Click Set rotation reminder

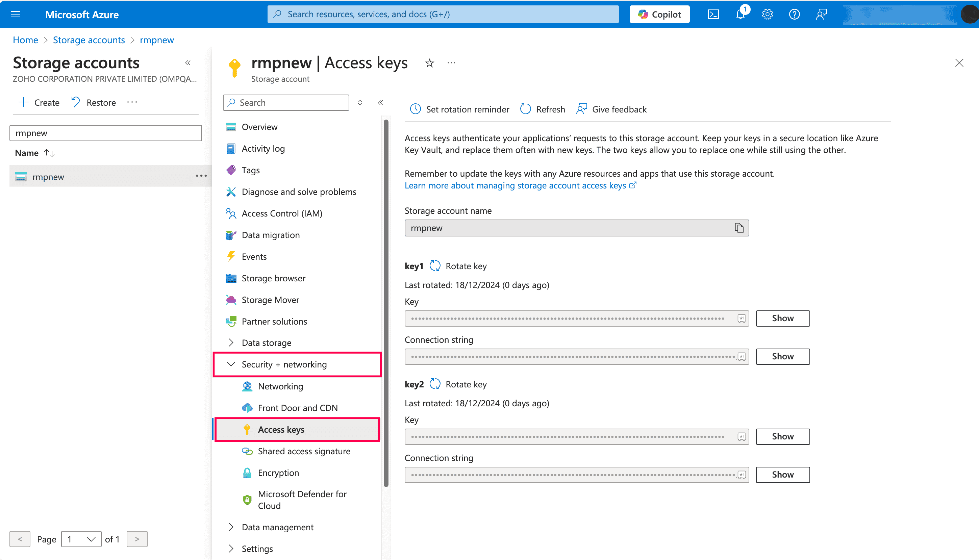pos(460,109)
